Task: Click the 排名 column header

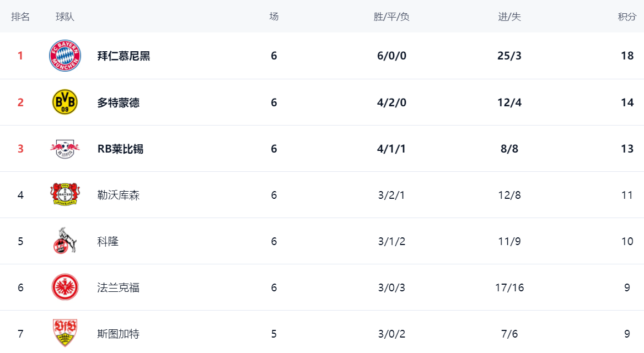Action: pyautogui.click(x=20, y=17)
